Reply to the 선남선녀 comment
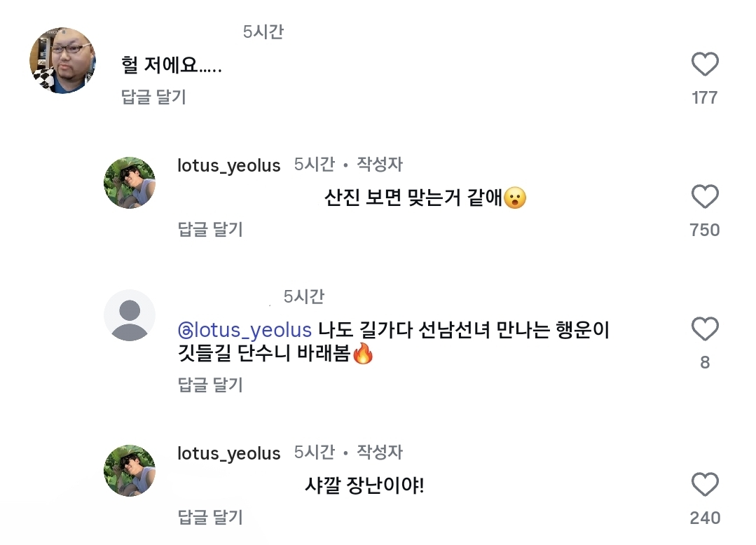 (210, 384)
